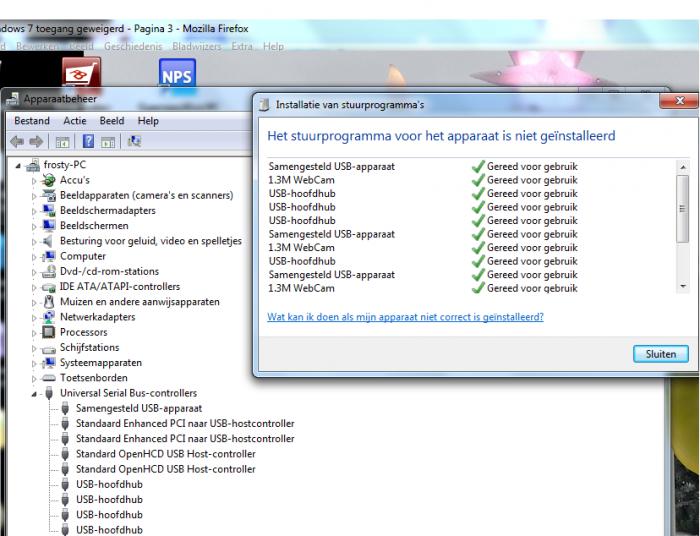Click the red shopping cart bookmark icon
Viewport: 700px width, 536px height.
(x=81, y=73)
